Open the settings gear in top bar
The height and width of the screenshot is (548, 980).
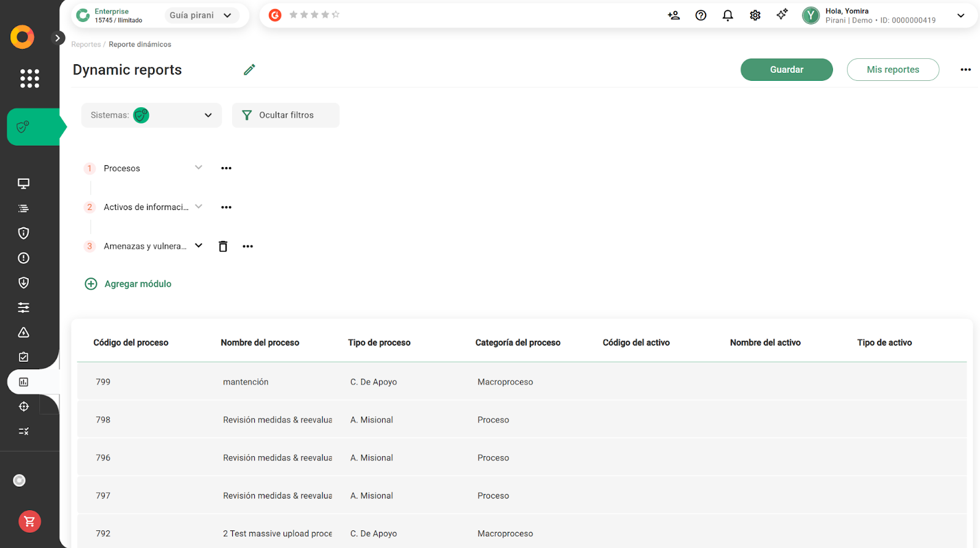pos(755,15)
